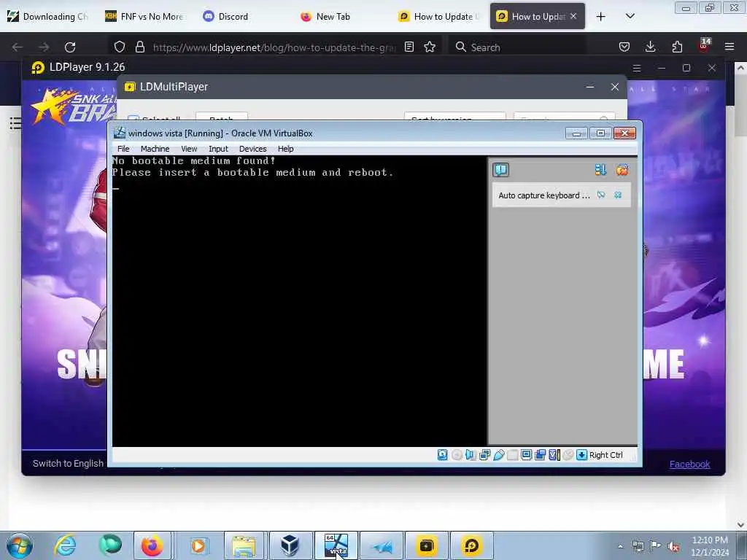Click the delete all notifications icon
The width and height of the screenshot is (747, 560).
[622, 170]
